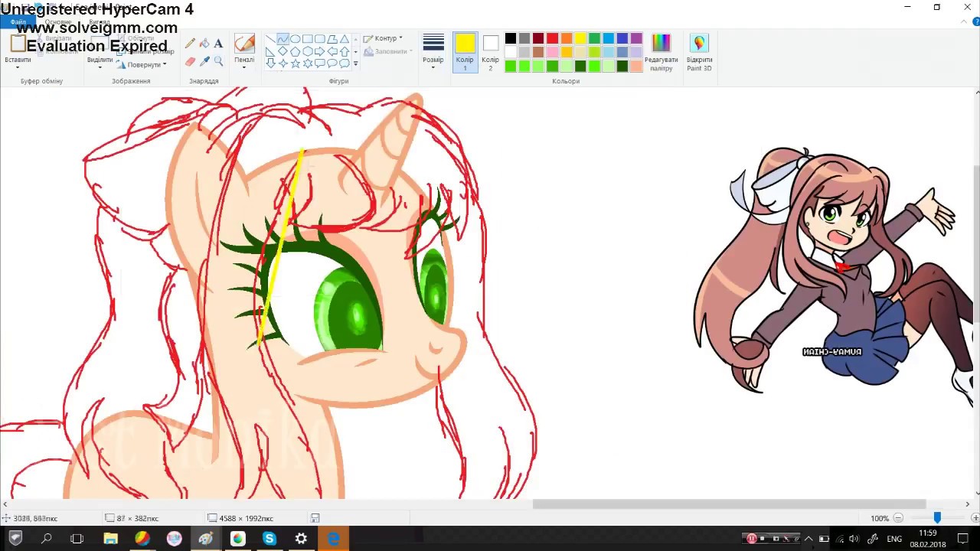Expand the shapes gallery list
The image size is (980, 551).
coord(355,64)
